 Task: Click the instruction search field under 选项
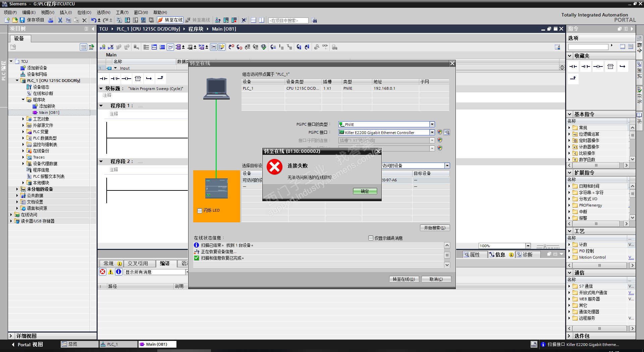pos(588,47)
